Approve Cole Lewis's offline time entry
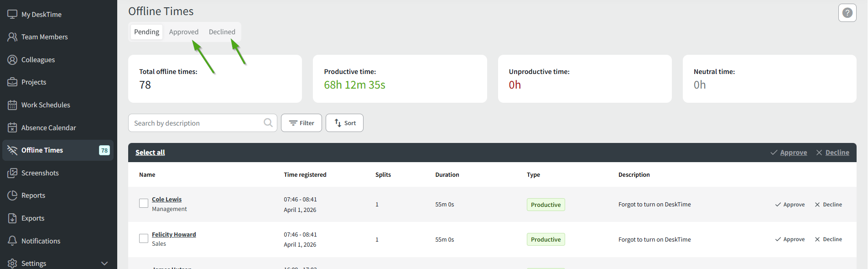This screenshot has height=269, width=868. [790, 205]
